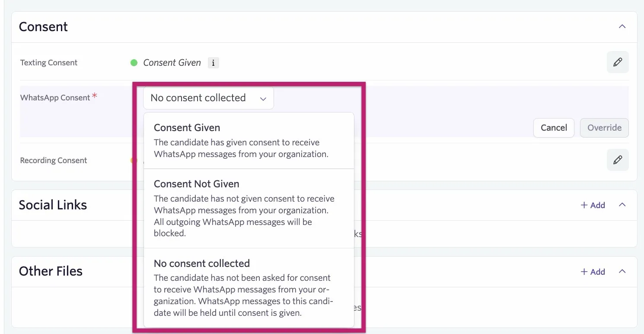The height and width of the screenshot is (334, 644).
Task: Pick No consent collected from the list
Action: (249, 288)
